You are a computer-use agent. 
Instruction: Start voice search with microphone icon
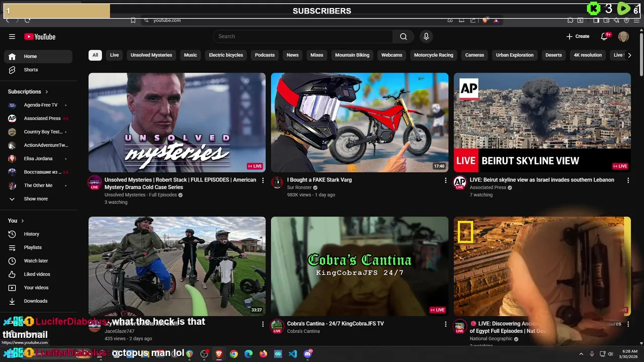[x=426, y=36]
